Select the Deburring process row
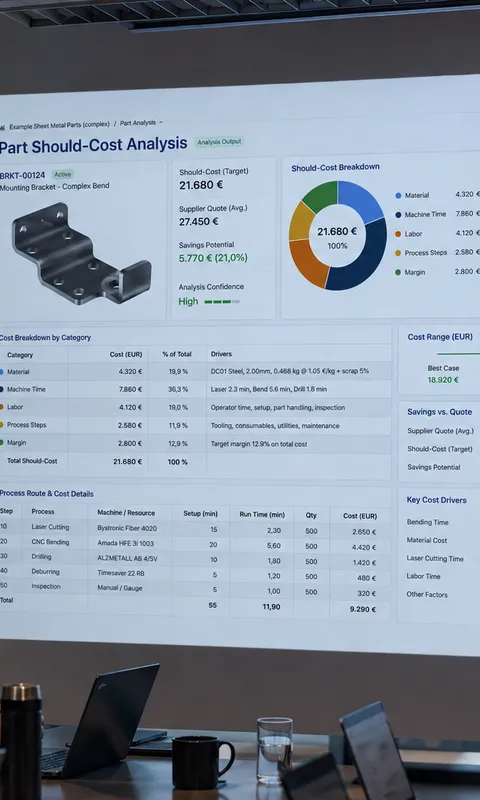Image resolution: width=480 pixels, height=800 pixels. point(195,574)
